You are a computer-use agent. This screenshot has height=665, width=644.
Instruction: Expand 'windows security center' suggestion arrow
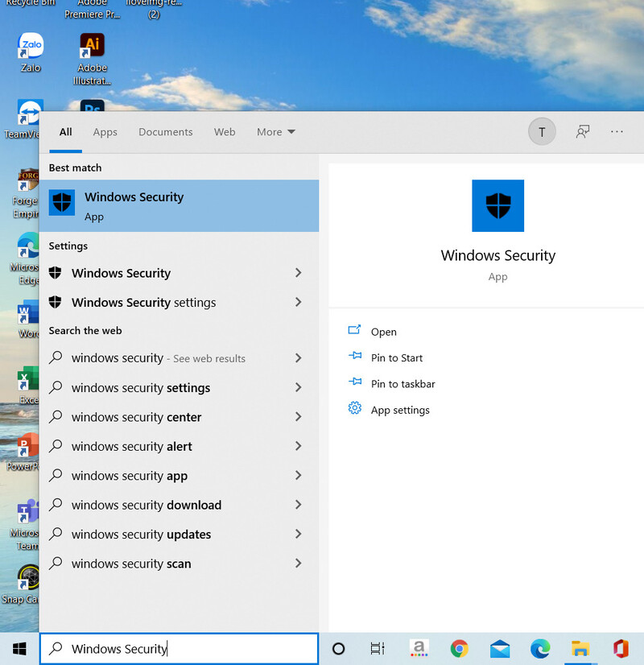click(x=299, y=417)
